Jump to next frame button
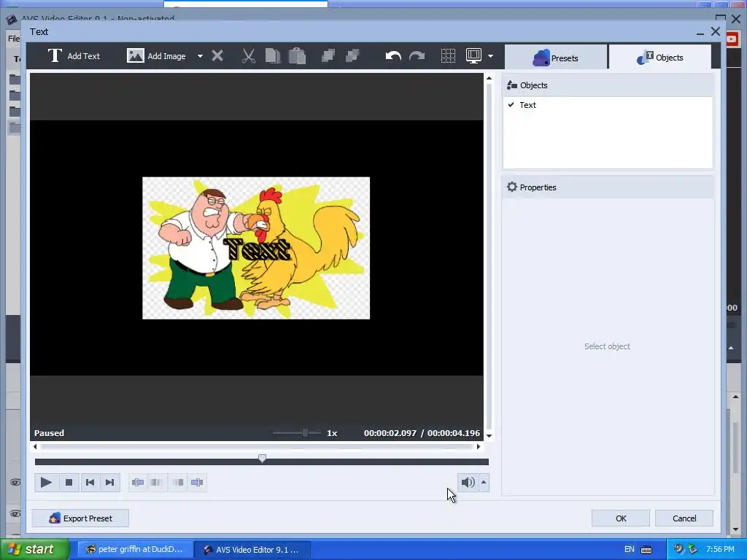This screenshot has height=560, width=747. 109,483
